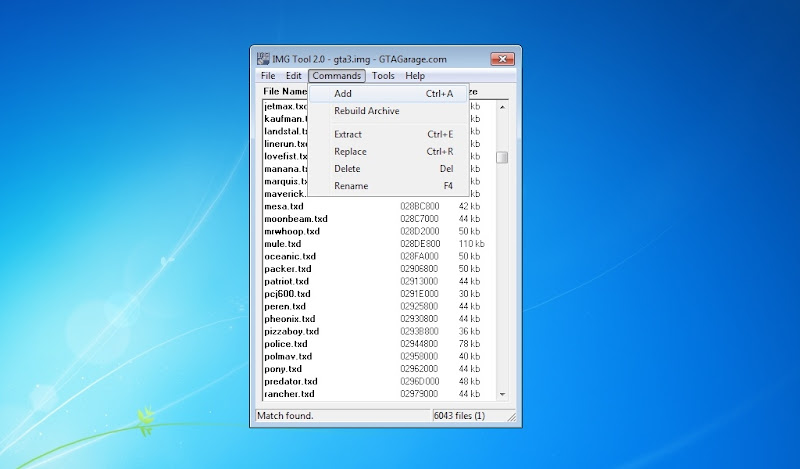Click the IMG Tool title bar icon

click(263, 59)
